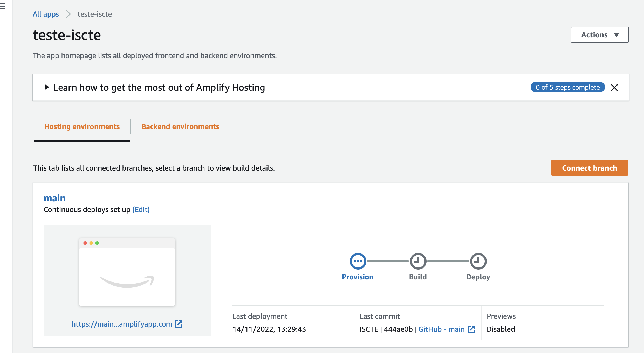Click the breadcrumb chevron separator

tap(68, 14)
